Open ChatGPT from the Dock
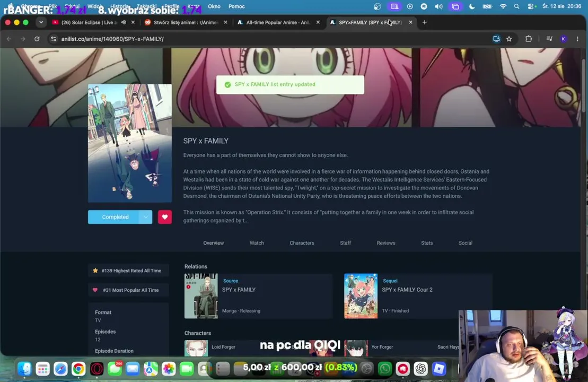Screen dimensions: 588x382 pyautogui.click(x=421, y=369)
